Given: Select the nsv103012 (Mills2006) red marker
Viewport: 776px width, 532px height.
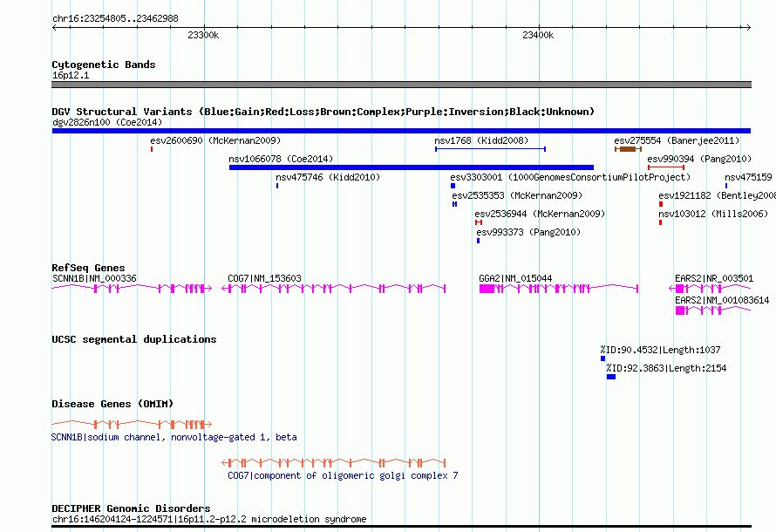Looking at the screenshot, I should (x=660, y=222).
